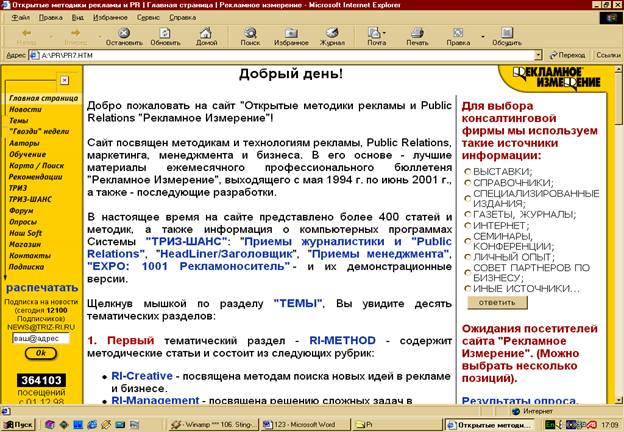Viewport: 624px width, 432px height.
Task: Choose the ЛИЧНЫЙ ОПЫТ radio button
Action: pyautogui.click(x=467, y=258)
